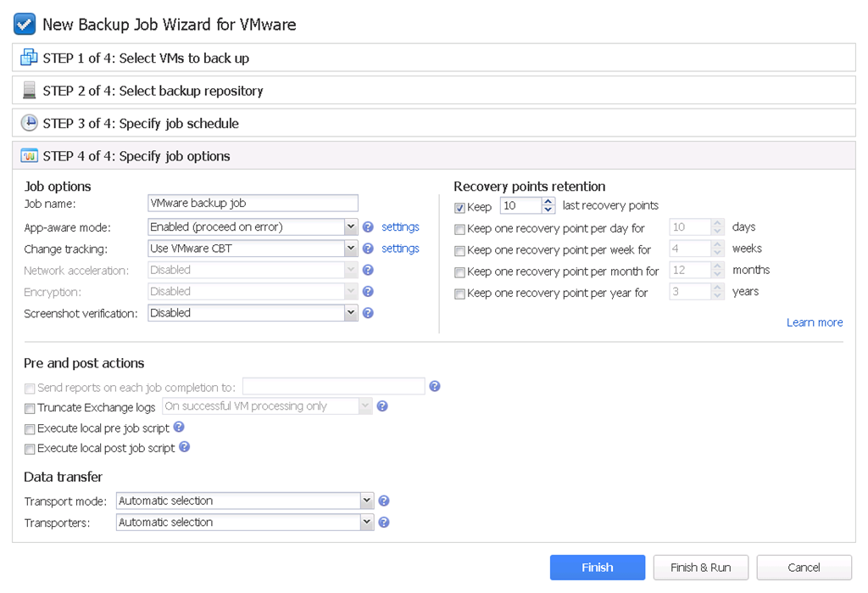Click the report email address field
Screen dimensions: 868x593
pos(334,386)
